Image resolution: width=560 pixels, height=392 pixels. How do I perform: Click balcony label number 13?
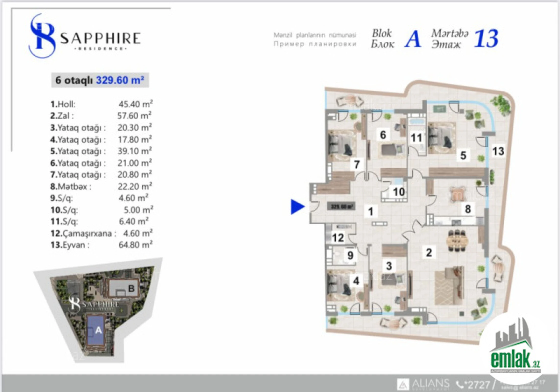point(498,151)
